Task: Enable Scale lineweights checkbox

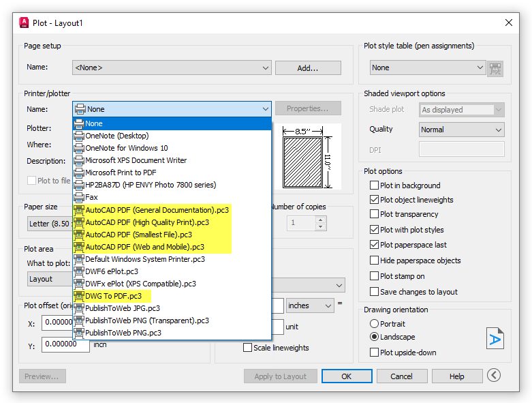Action: 248,348
